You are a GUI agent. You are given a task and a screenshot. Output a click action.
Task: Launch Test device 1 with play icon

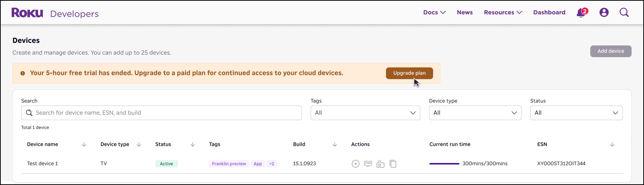pyautogui.click(x=356, y=164)
